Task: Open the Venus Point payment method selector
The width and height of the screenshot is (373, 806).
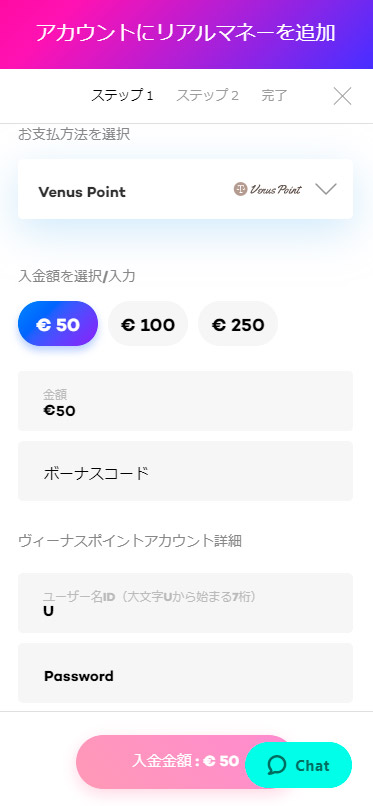Action: [x=185, y=189]
